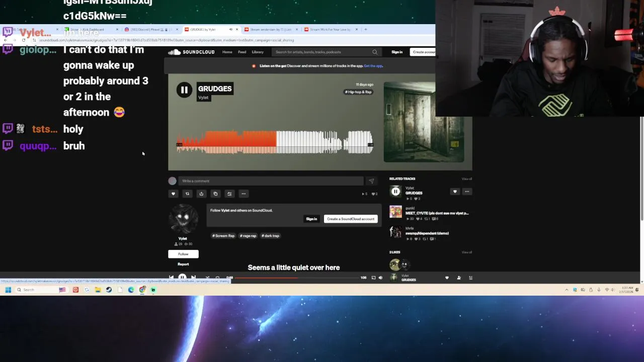Screen dimensions: 644x362
Task: Open cast device icon in player bar
Action: coord(373,278)
